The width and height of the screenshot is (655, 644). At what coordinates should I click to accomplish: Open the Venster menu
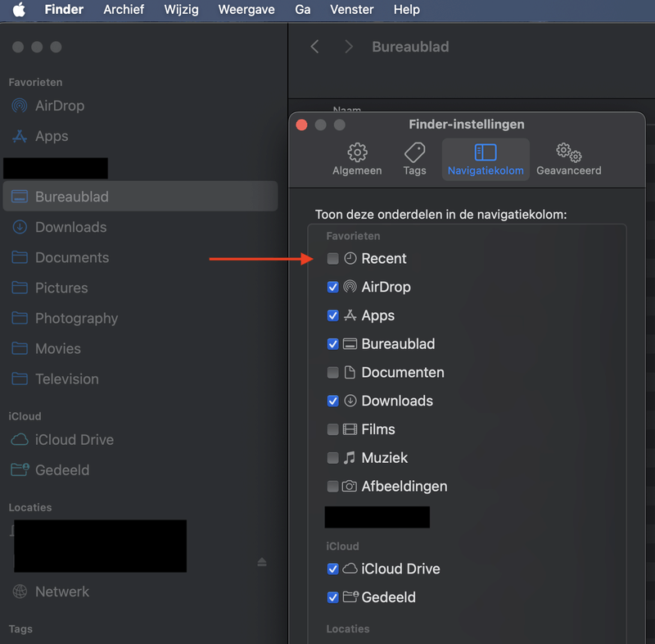[x=352, y=10]
